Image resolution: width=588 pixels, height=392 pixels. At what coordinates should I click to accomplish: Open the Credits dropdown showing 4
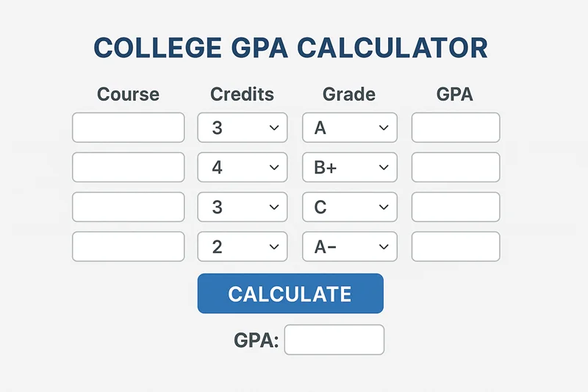pos(242,168)
